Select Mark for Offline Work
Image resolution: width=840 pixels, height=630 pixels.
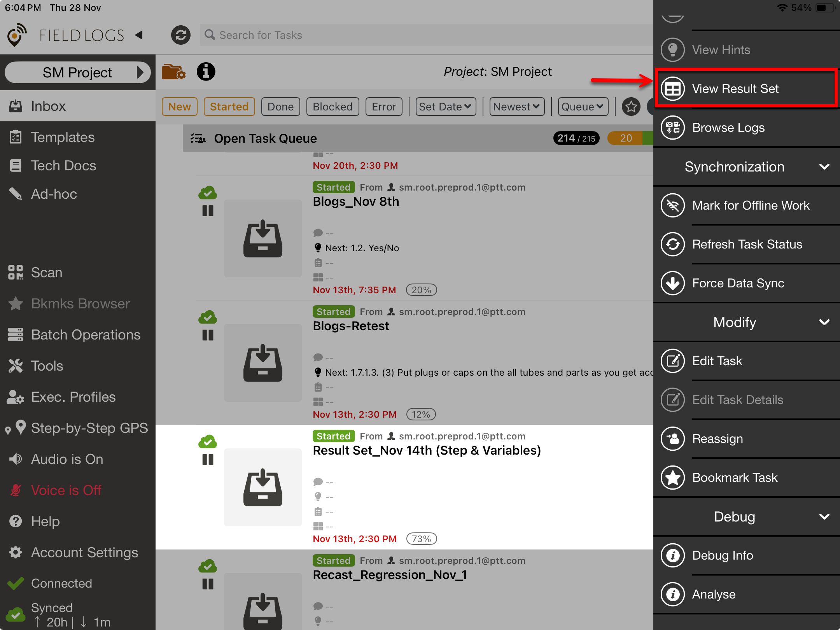751,205
